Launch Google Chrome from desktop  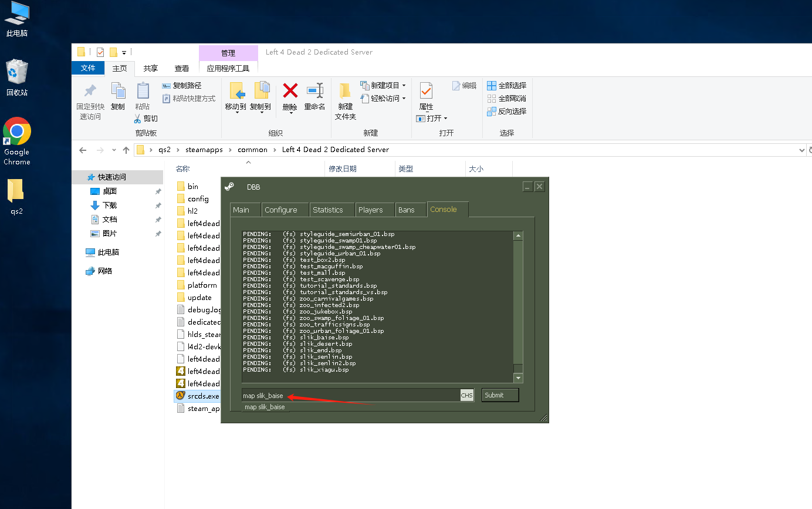pyautogui.click(x=17, y=141)
